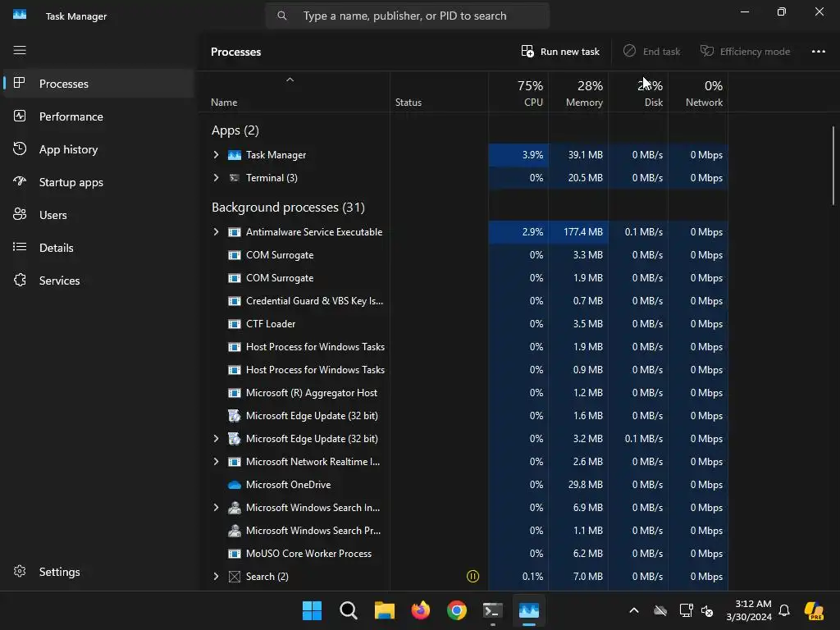Viewport: 840px width, 630px height.
Task: Expand Antimalware Service Executable group
Action: coord(216,232)
